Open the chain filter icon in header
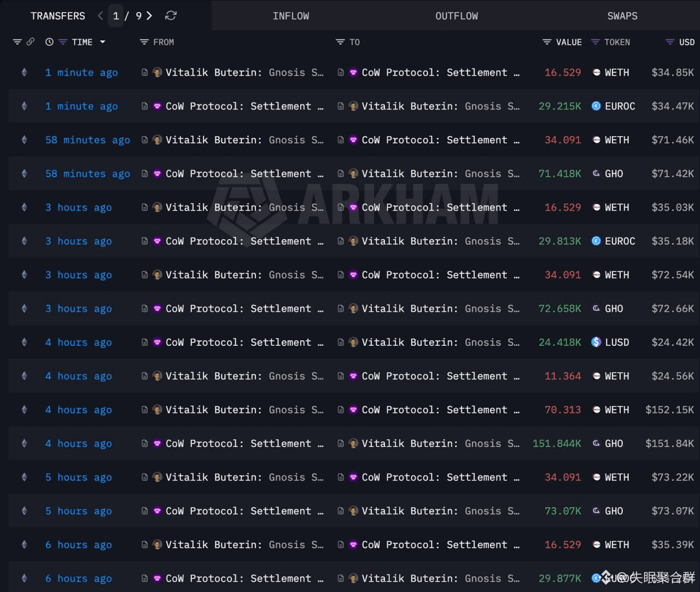Viewport: 700px width, 592px height. (x=17, y=42)
